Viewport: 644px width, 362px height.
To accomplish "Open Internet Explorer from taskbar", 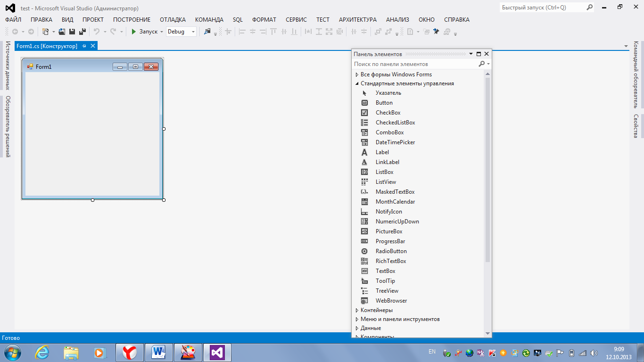I will click(42, 352).
